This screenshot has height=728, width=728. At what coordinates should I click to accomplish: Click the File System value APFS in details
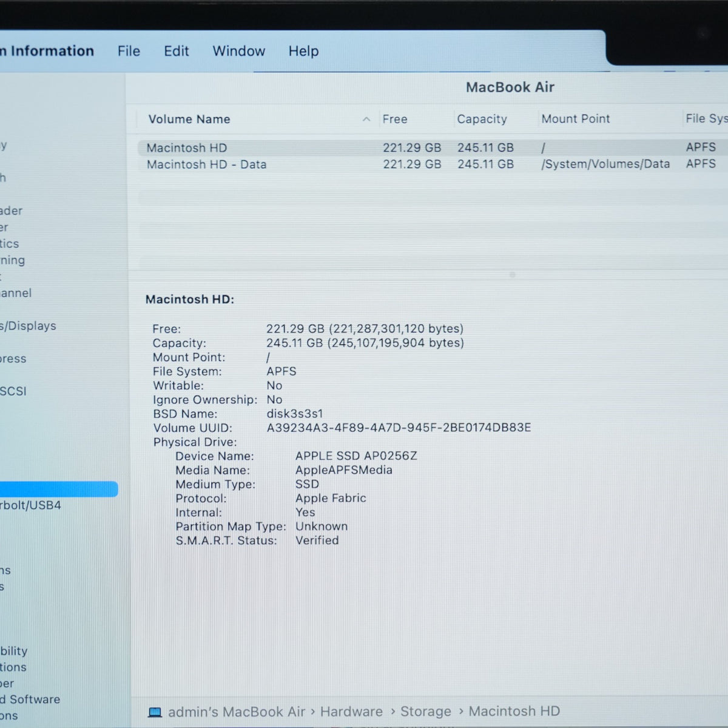coord(281,371)
